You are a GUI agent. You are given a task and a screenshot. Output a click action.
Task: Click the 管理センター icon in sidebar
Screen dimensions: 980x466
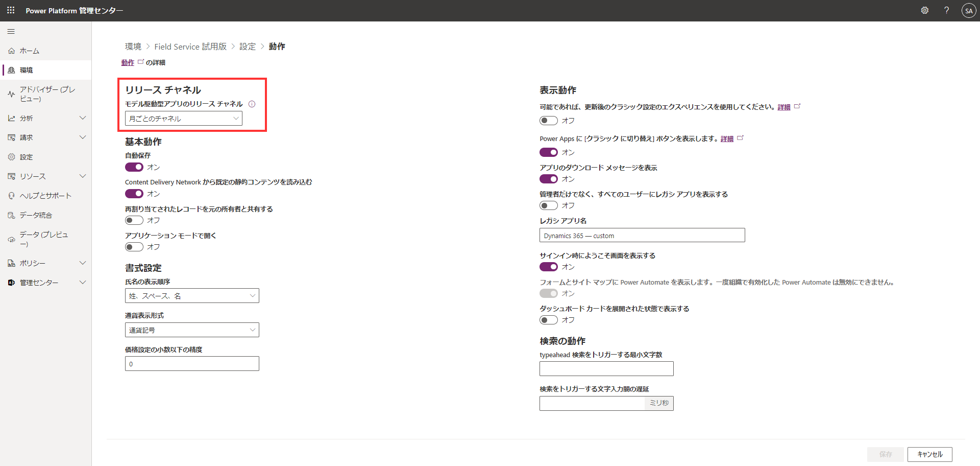tap(11, 283)
